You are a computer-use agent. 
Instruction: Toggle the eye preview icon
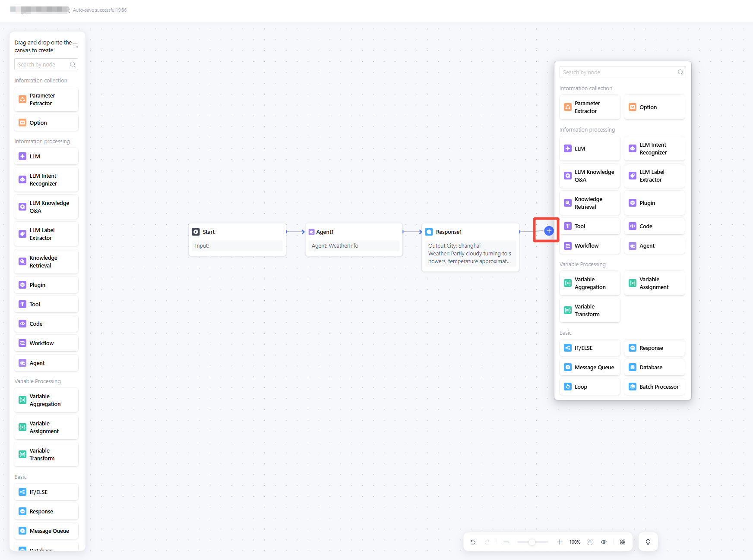[604, 542]
